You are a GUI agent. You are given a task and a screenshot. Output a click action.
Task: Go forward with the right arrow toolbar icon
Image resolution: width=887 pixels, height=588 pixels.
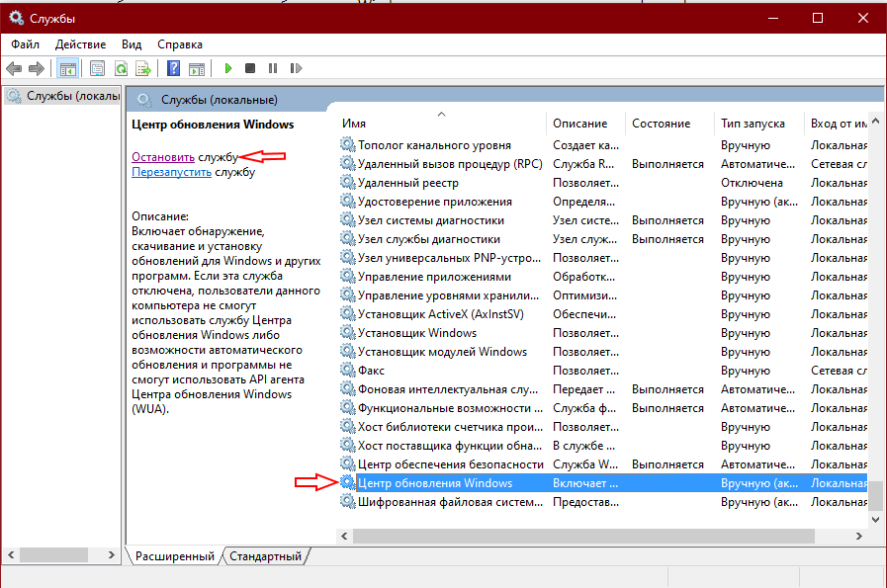pyautogui.click(x=37, y=68)
